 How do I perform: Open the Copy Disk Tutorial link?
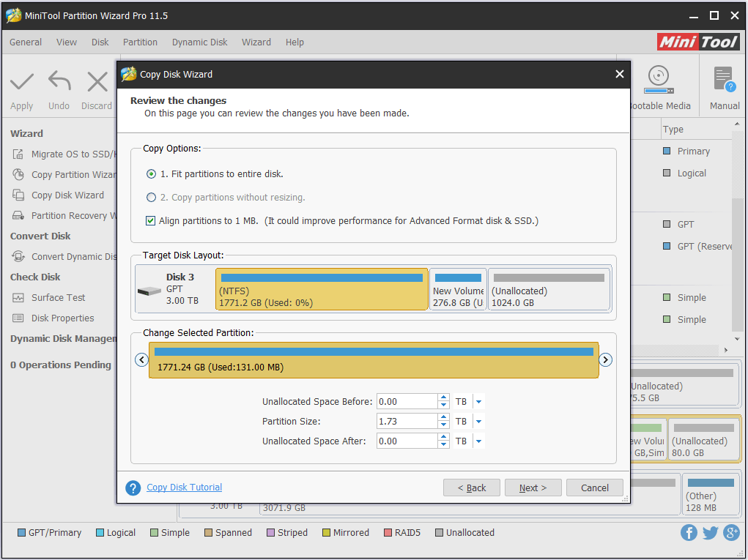click(184, 487)
